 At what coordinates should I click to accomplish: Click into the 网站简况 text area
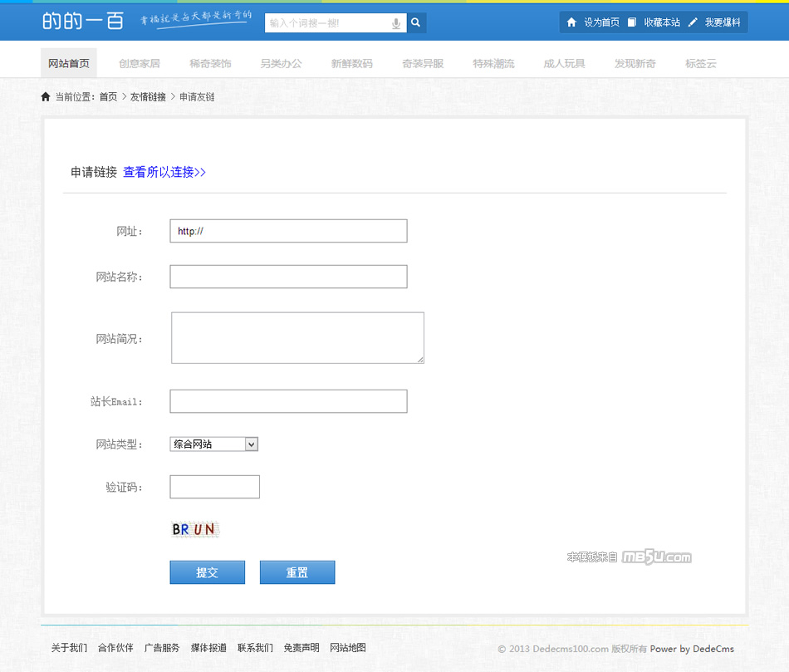click(297, 337)
